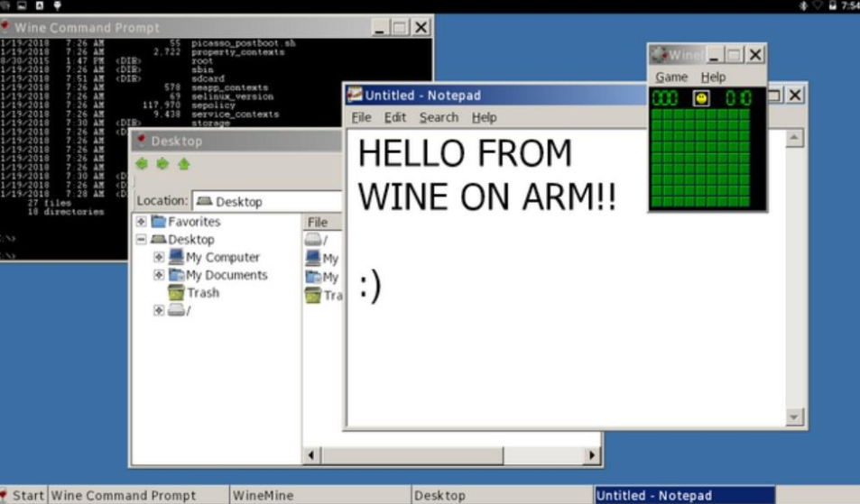
Task: Select the root drive icon in tree
Action: 176,310
